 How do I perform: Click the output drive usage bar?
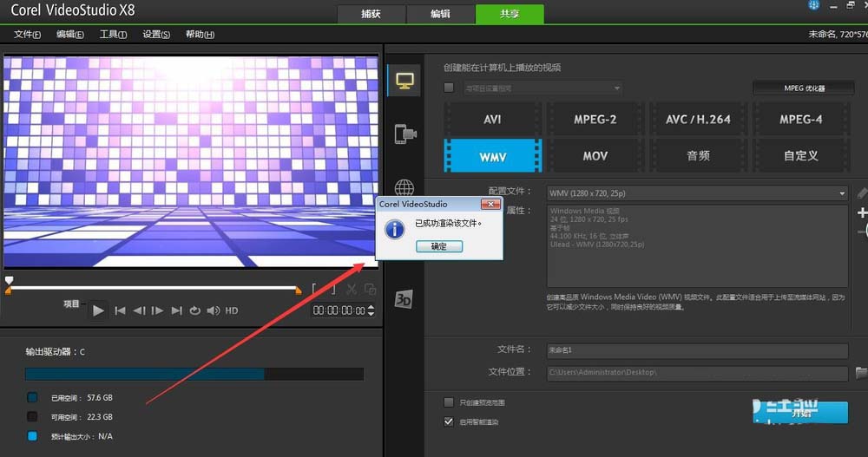(194, 374)
